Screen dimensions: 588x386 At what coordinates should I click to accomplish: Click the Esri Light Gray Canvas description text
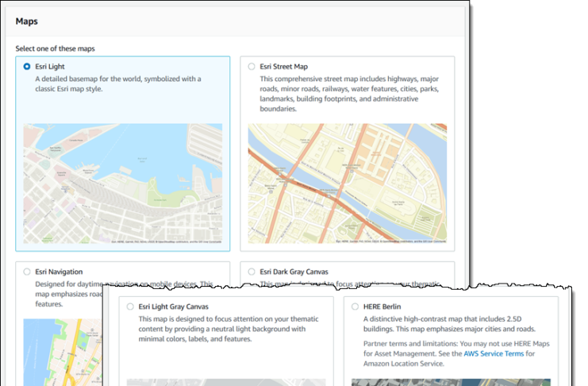[229, 329]
